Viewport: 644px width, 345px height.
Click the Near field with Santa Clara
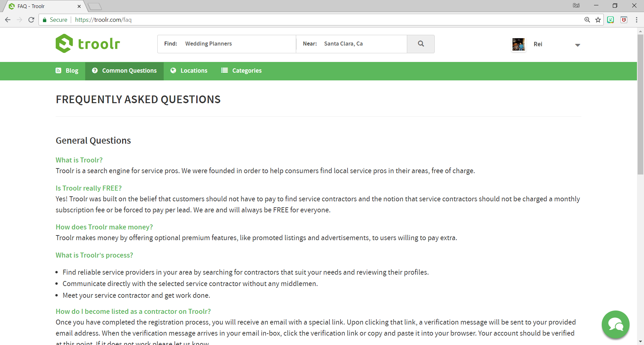tap(352, 44)
